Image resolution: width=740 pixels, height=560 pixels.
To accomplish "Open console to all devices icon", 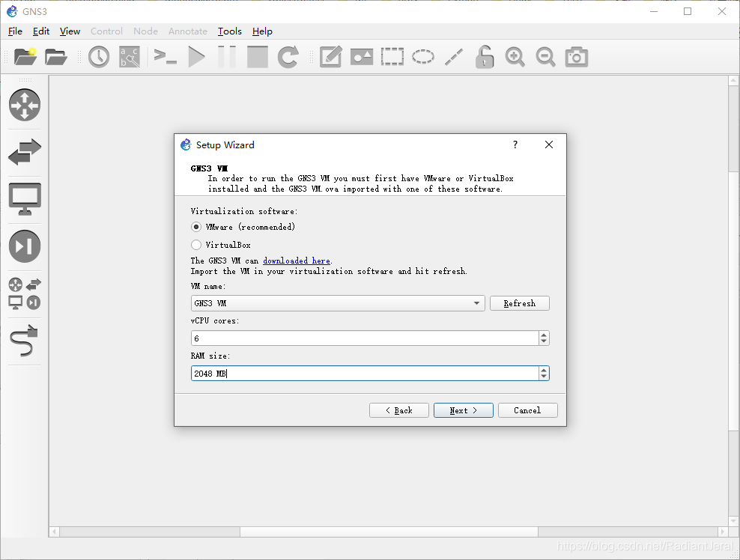I will click(x=166, y=57).
